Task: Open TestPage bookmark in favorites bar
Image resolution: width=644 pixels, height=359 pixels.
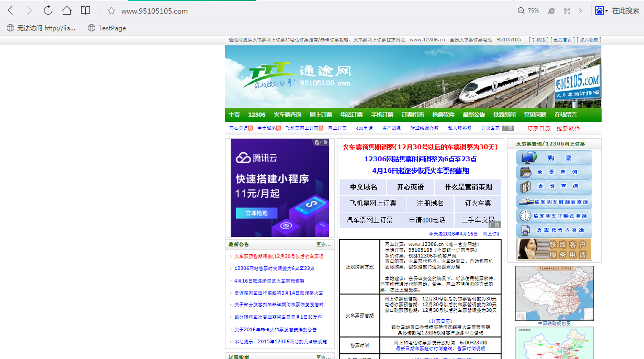Action: 107,28
